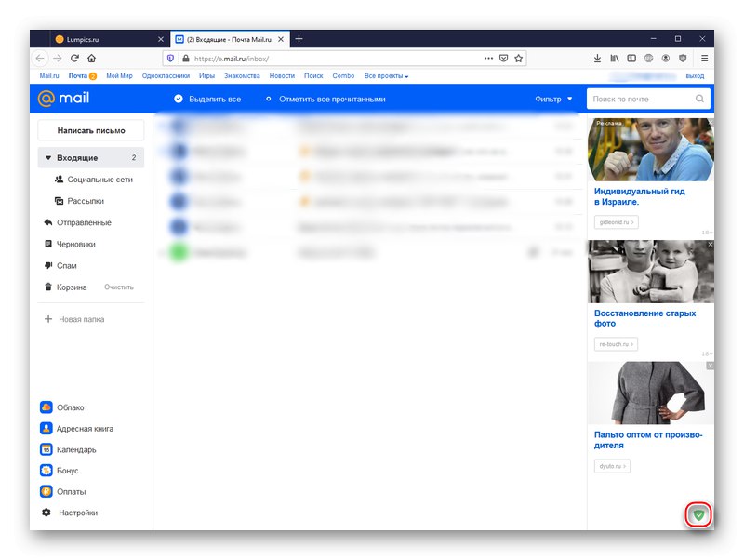The image size is (744, 560).
Task: Open Firefox account avatar icon
Action: coord(666,58)
